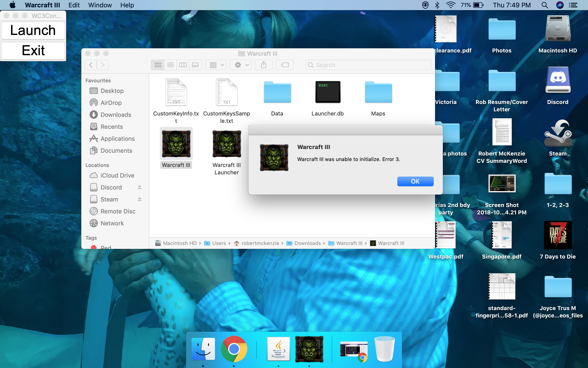Select Applications in Finder sidebar

pyautogui.click(x=117, y=138)
